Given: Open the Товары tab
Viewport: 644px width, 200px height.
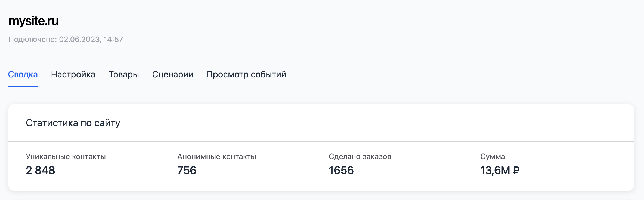Looking at the screenshot, I should [124, 74].
